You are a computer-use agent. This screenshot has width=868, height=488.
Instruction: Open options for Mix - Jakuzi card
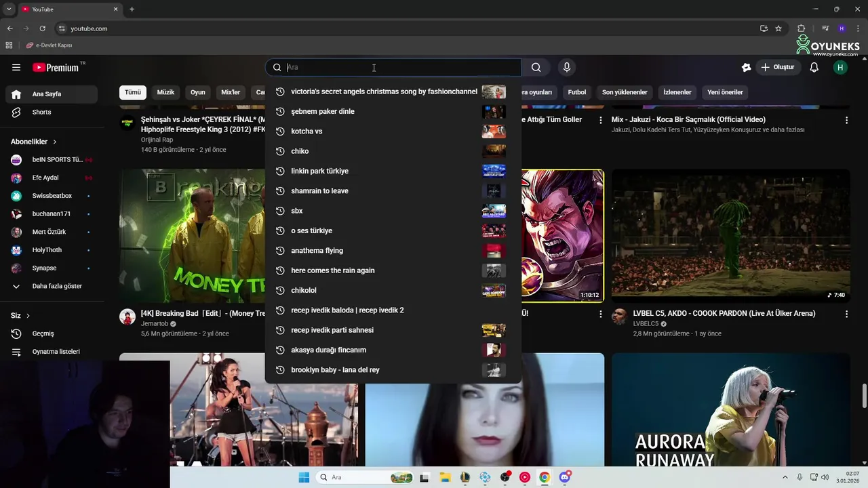846,120
